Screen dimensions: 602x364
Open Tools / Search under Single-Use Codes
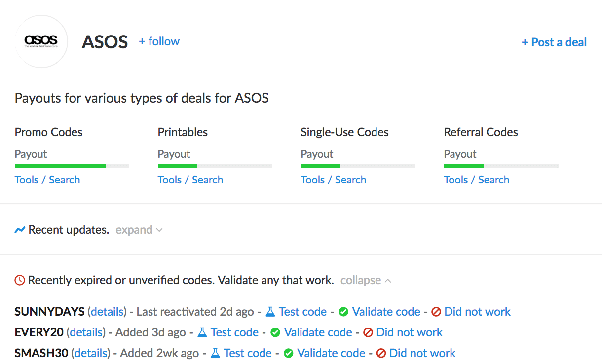pos(334,180)
